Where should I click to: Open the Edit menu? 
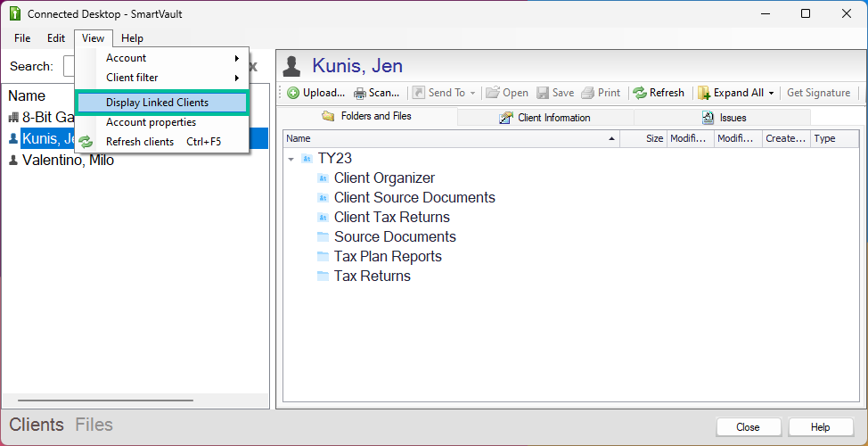(x=56, y=38)
